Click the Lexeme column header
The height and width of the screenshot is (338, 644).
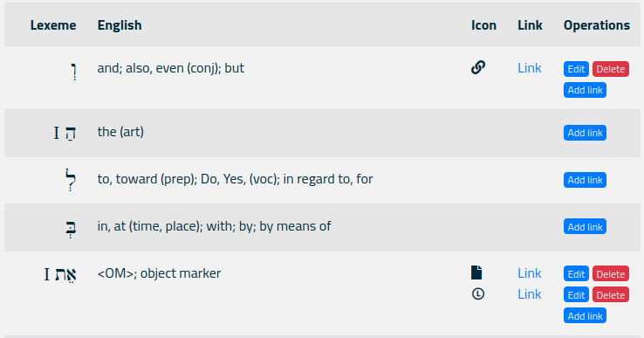pos(53,25)
